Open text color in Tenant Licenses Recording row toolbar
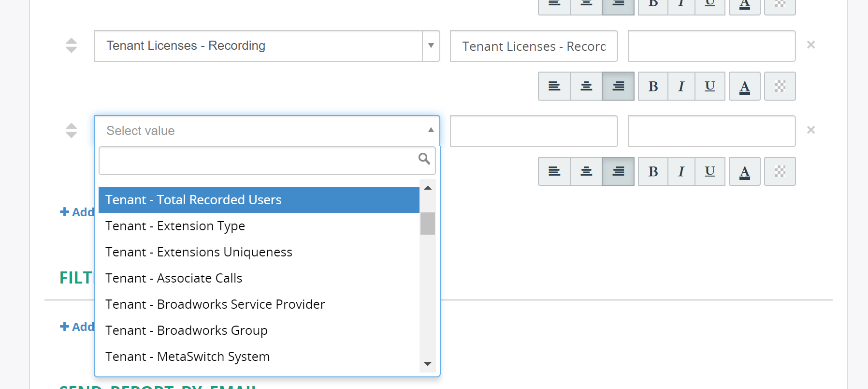This screenshot has height=389, width=868. [x=745, y=86]
